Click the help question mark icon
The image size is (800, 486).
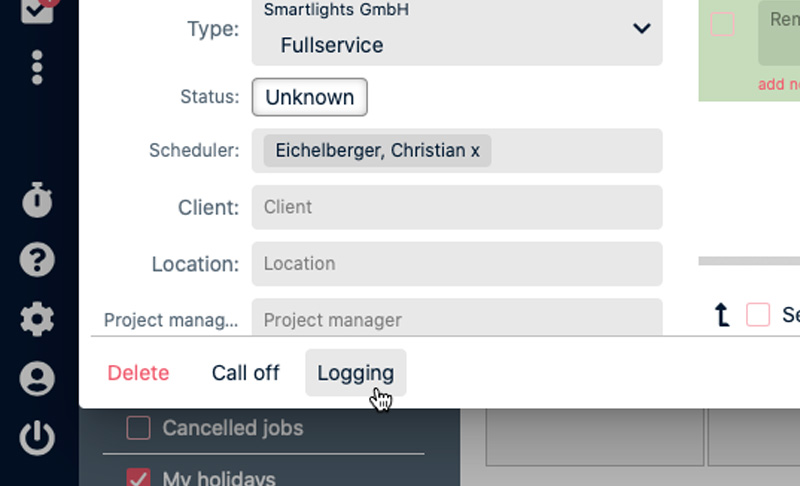pyautogui.click(x=37, y=260)
